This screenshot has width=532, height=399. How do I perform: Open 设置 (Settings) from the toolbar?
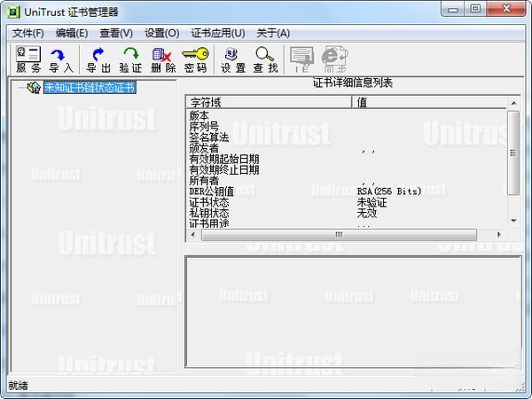point(233,59)
